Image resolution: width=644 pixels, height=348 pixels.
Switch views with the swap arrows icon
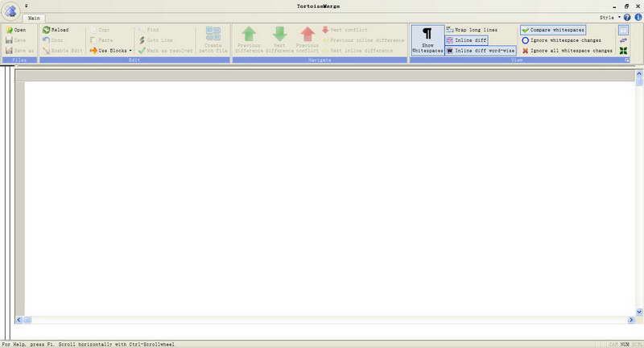coord(623,40)
